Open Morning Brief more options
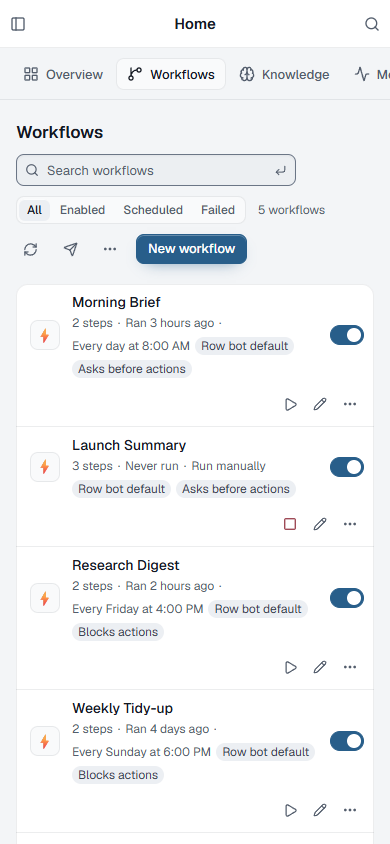The width and height of the screenshot is (390, 844). (x=350, y=404)
